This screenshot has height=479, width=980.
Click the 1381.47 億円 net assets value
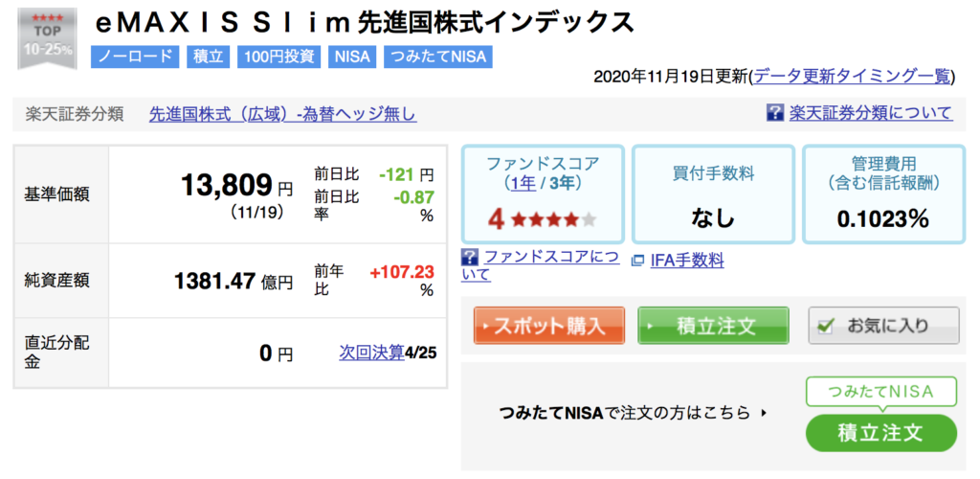click(234, 282)
